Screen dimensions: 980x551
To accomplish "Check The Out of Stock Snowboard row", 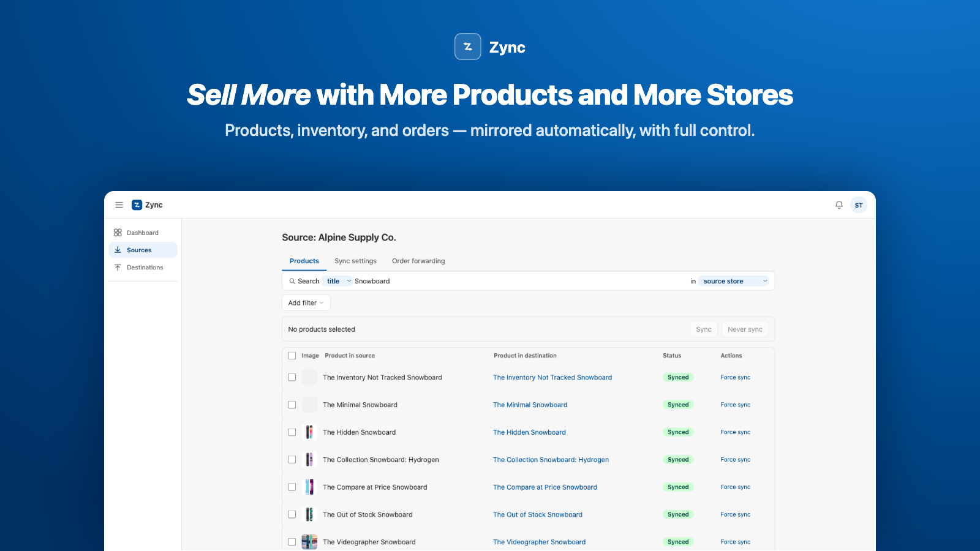I will [x=292, y=515].
